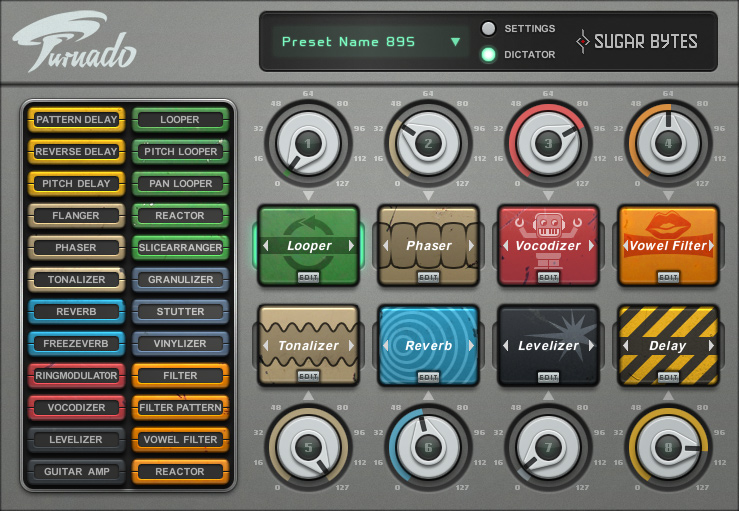The width and height of the screenshot is (739, 511).
Task: Switch Phaser slot to previous effect
Action: pos(386,246)
